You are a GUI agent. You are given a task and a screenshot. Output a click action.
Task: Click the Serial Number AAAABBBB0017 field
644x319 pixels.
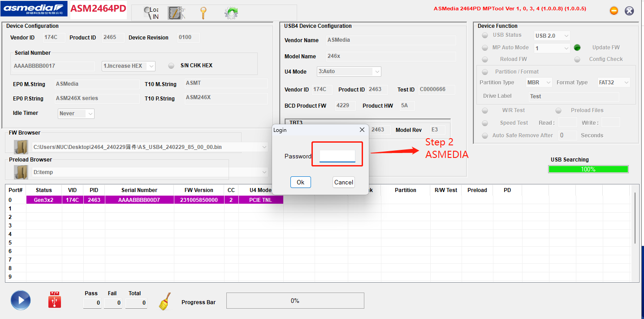(53, 66)
